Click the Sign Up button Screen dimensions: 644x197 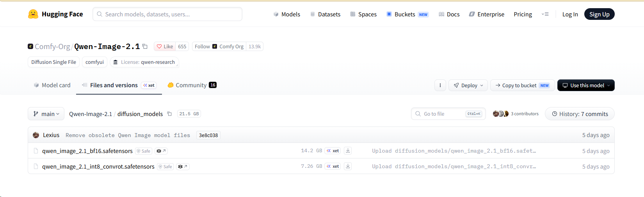[599, 14]
